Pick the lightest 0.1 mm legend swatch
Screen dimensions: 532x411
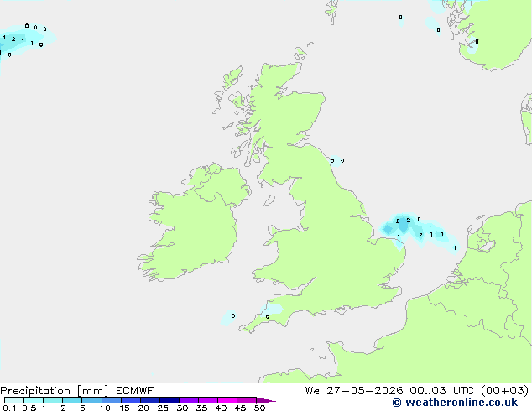(x=14, y=400)
